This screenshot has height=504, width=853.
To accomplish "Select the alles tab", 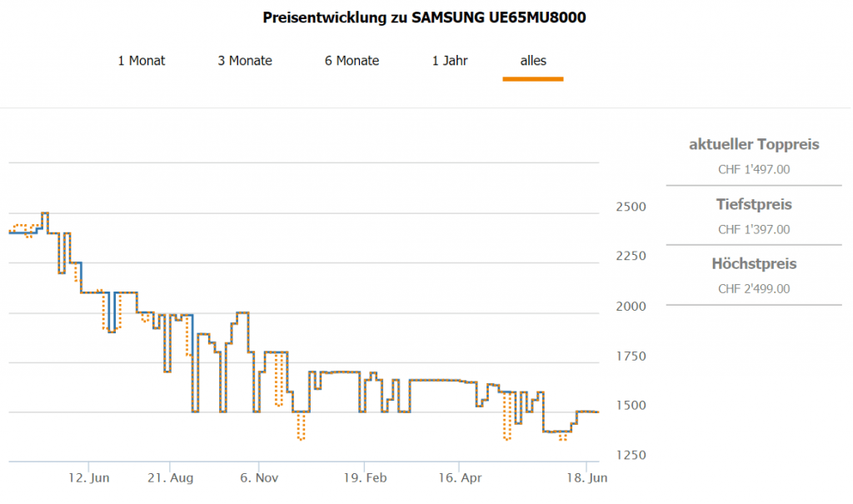I will pos(533,61).
